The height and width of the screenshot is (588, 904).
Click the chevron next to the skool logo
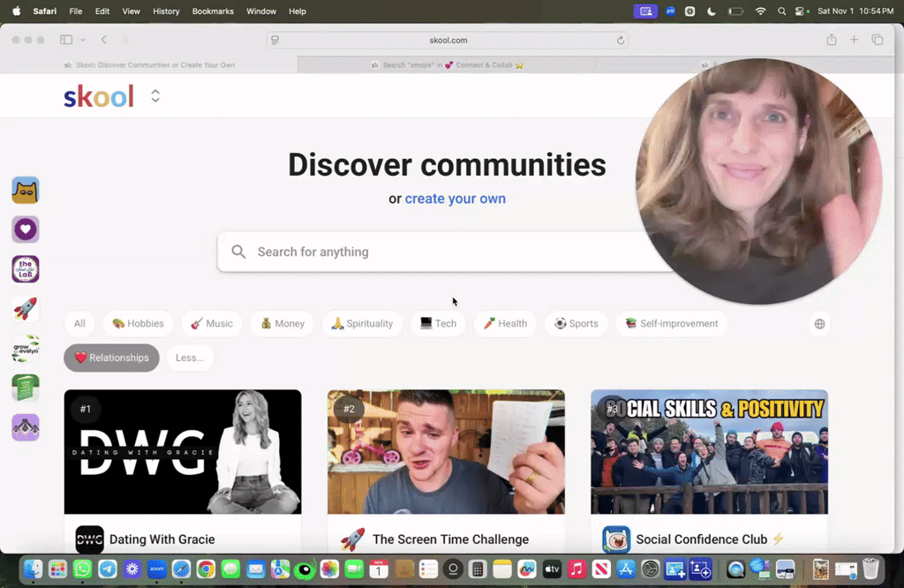(x=155, y=95)
